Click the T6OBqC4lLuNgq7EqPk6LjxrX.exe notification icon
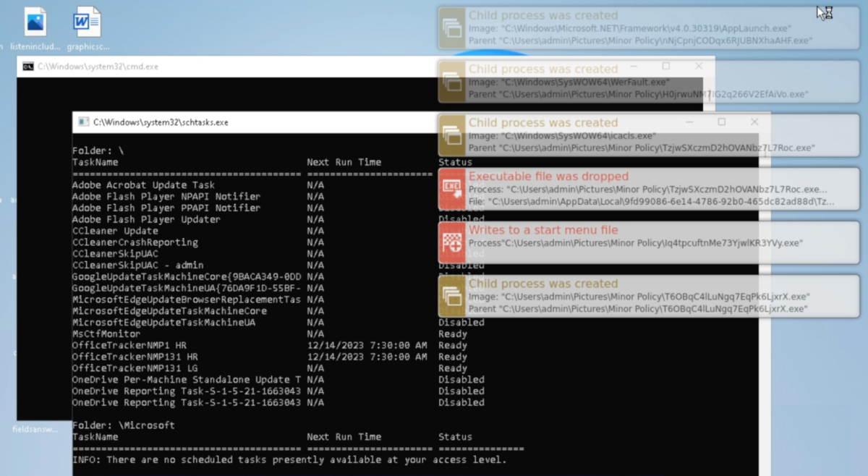This screenshot has width=868, height=476. [453, 296]
